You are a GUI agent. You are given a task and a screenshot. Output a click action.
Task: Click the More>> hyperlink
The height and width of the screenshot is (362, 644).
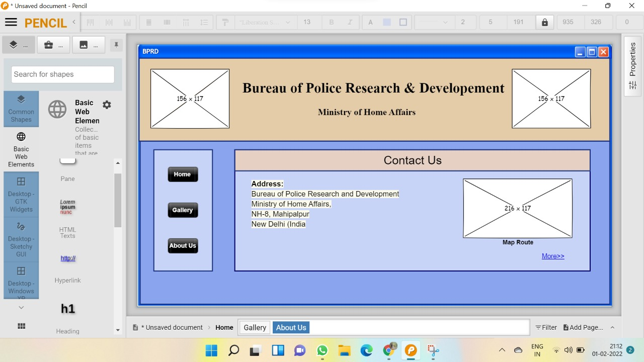[x=553, y=256]
